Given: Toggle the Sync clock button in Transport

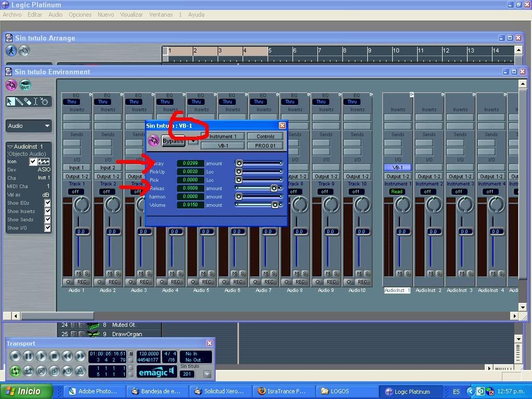Looking at the screenshot, I should coord(67,371).
